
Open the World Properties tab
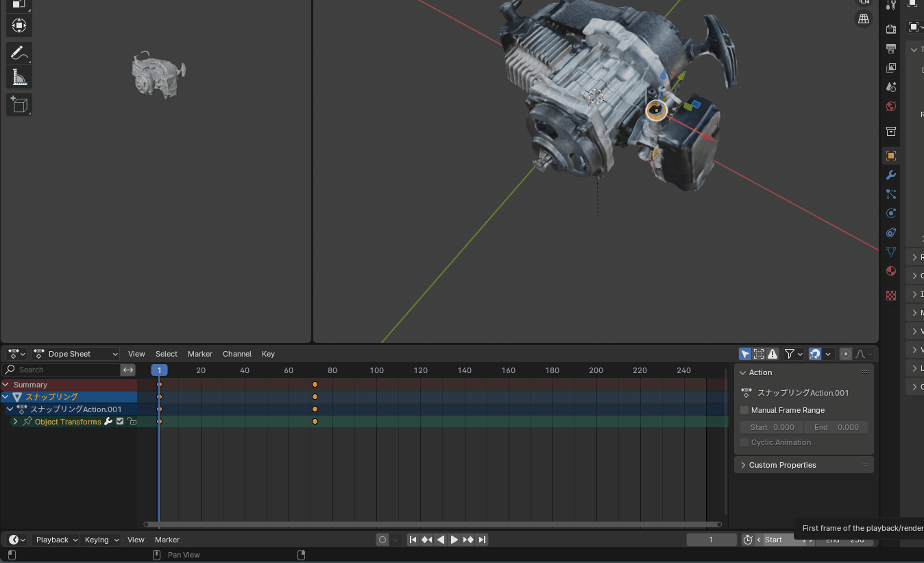890,106
